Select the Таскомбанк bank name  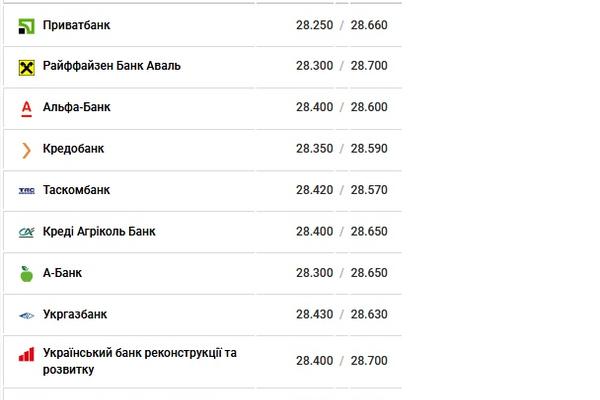(x=76, y=190)
